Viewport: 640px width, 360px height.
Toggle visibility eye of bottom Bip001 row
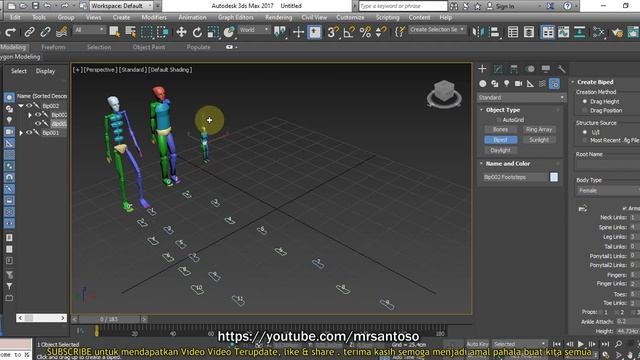pos(29,133)
